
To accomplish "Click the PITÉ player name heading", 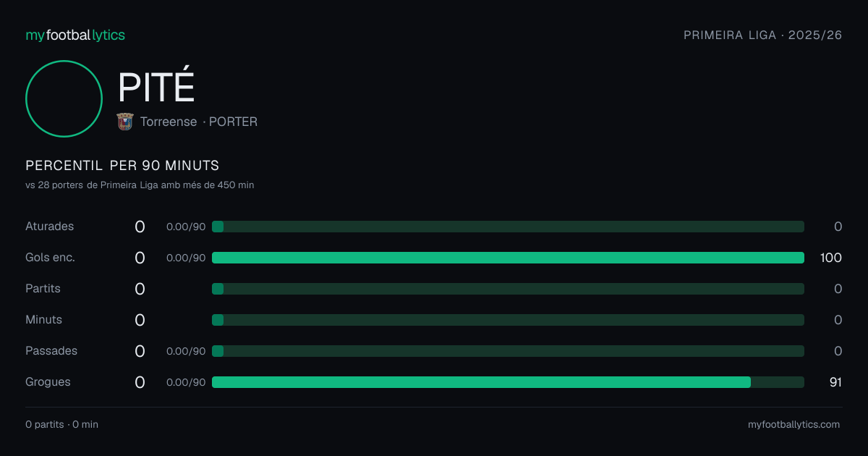I will click(156, 88).
